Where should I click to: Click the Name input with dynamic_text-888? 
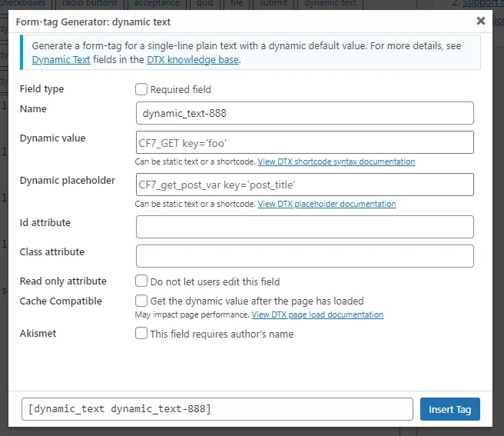pyautogui.click(x=305, y=113)
